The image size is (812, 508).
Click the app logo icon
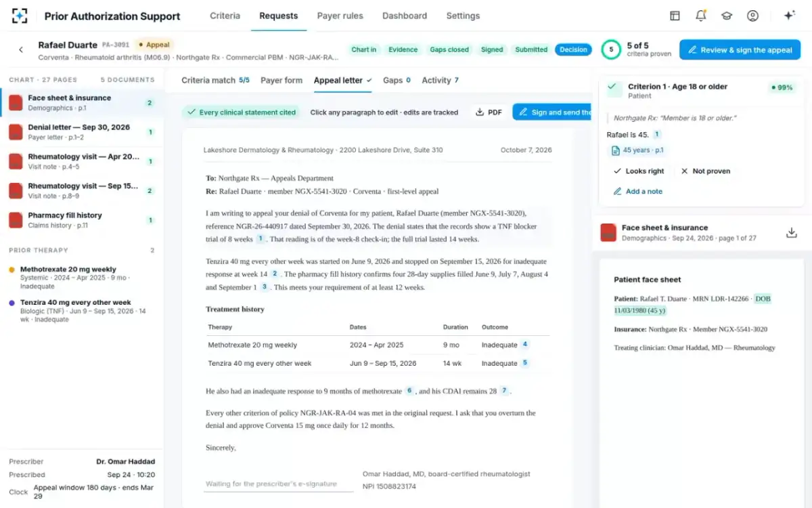20,16
